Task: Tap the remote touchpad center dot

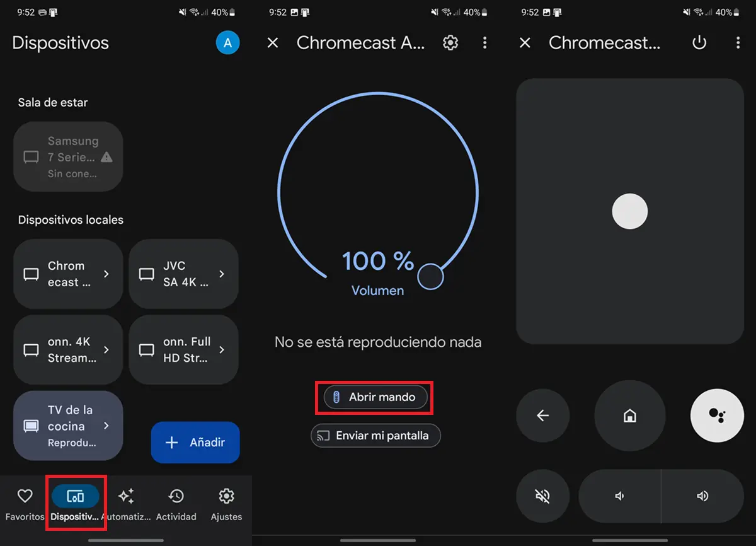Action: click(x=629, y=211)
